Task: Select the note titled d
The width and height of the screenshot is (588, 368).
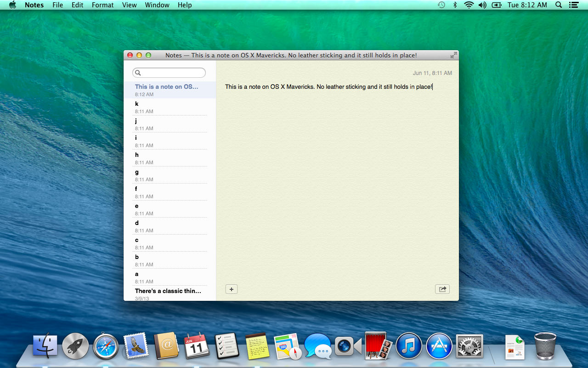Action: point(170,226)
